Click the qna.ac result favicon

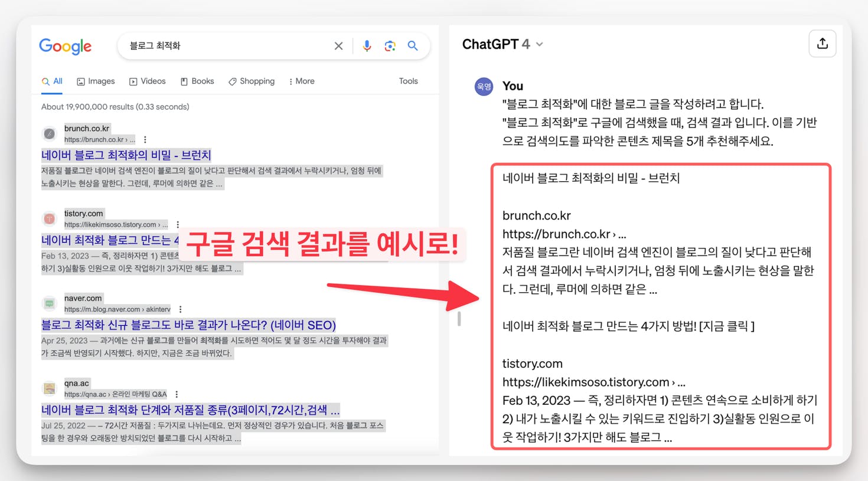tap(50, 388)
